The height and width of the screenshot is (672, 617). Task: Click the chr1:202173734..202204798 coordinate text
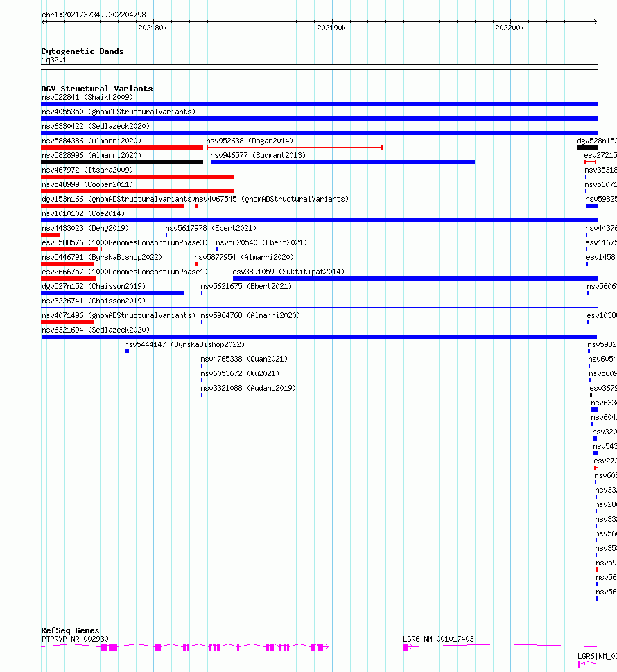click(94, 15)
